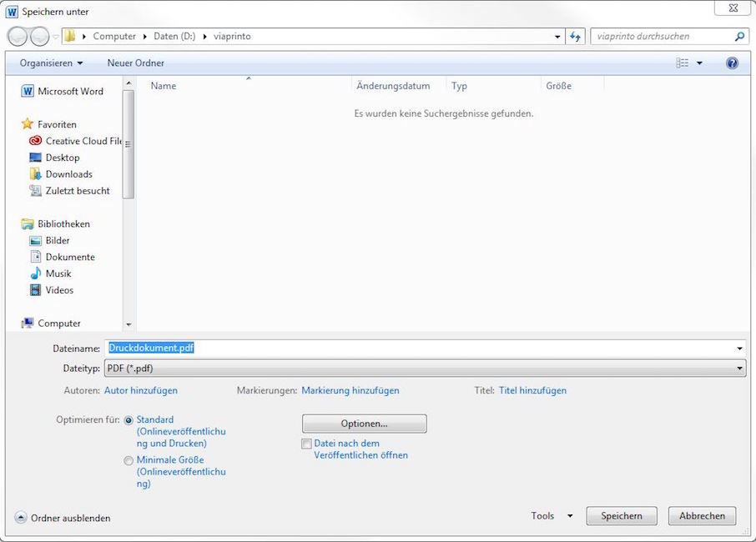Click the Downloads folder icon

pyautogui.click(x=35, y=174)
